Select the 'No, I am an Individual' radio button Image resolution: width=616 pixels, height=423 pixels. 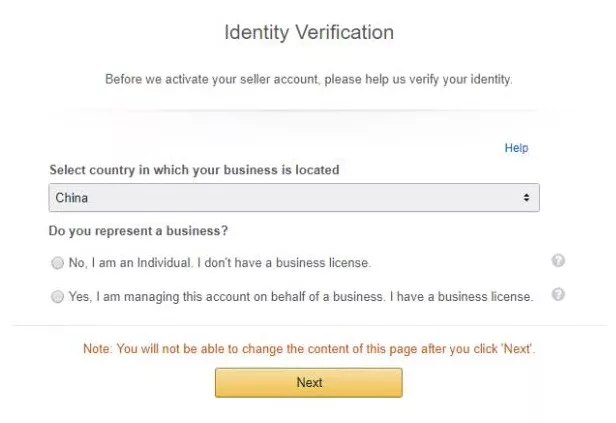(x=55, y=263)
